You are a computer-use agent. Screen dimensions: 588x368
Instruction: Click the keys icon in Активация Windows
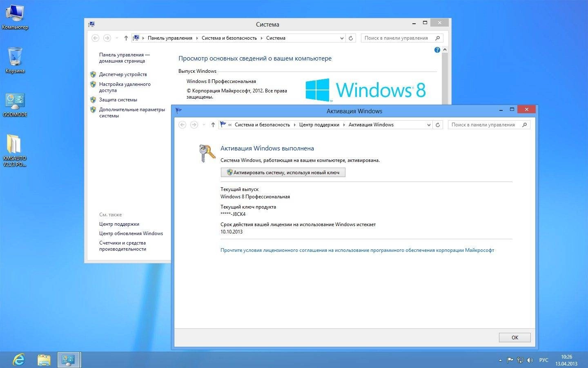(x=207, y=153)
